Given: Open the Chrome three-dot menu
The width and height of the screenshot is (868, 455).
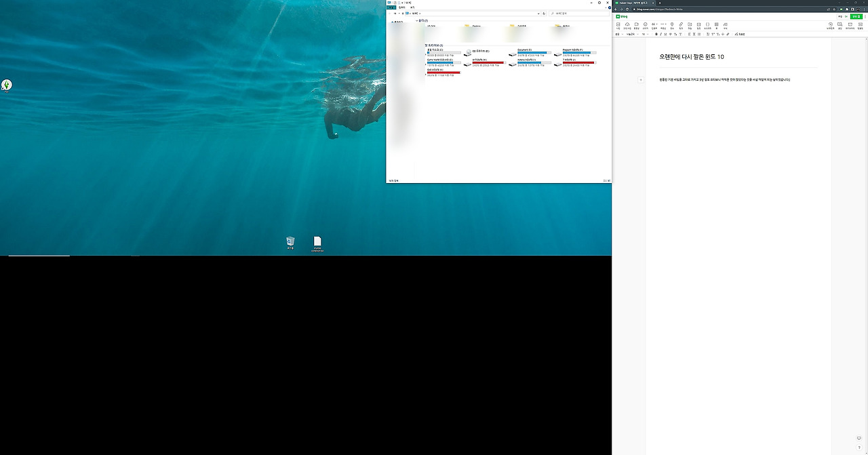Looking at the screenshot, I should click(864, 9).
